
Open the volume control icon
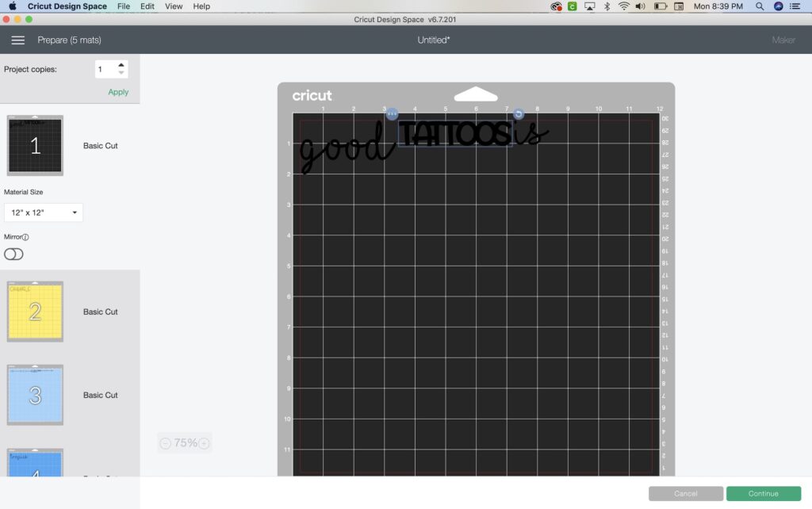[641, 6]
